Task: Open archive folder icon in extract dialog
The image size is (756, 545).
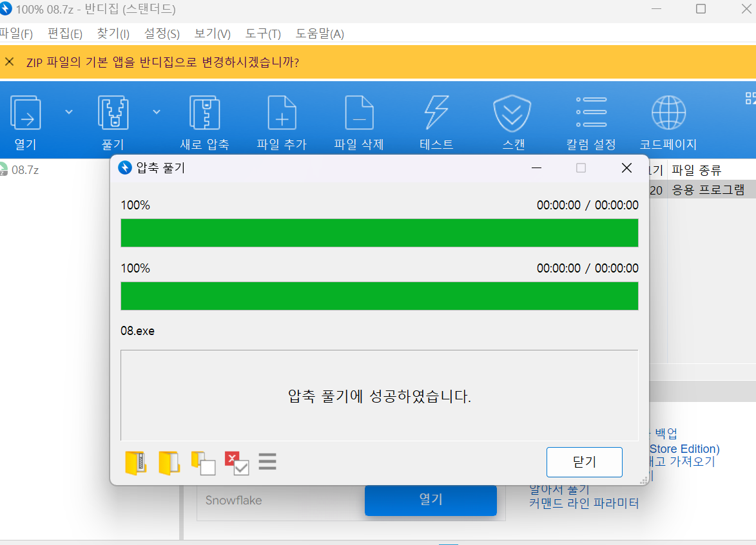Action: [x=135, y=463]
